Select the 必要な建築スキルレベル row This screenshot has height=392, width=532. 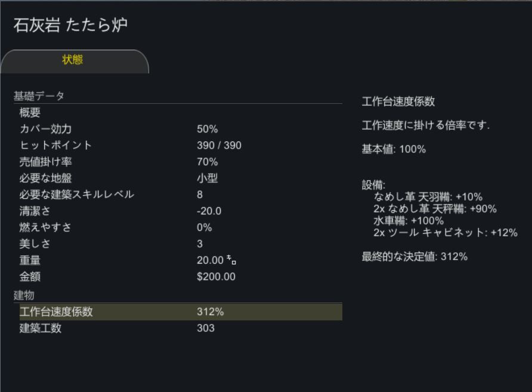click(180, 195)
